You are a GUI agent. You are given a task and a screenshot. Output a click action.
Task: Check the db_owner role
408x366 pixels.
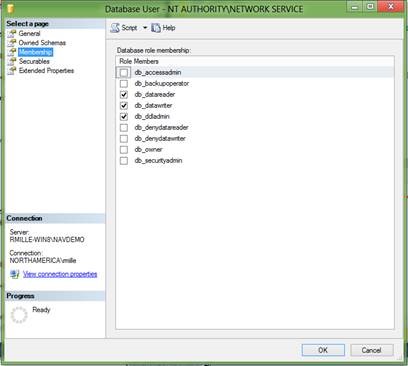[x=124, y=149]
